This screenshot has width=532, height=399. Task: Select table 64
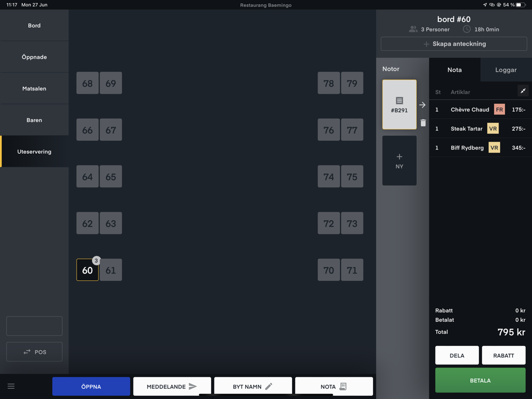88,177
